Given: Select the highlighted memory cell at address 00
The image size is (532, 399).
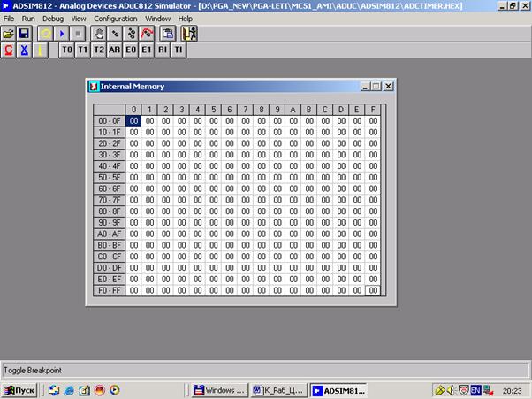Looking at the screenshot, I should (133, 121).
